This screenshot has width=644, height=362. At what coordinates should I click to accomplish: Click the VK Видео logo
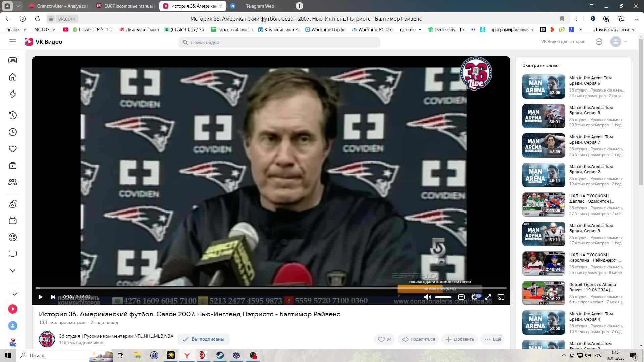(44, 42)
